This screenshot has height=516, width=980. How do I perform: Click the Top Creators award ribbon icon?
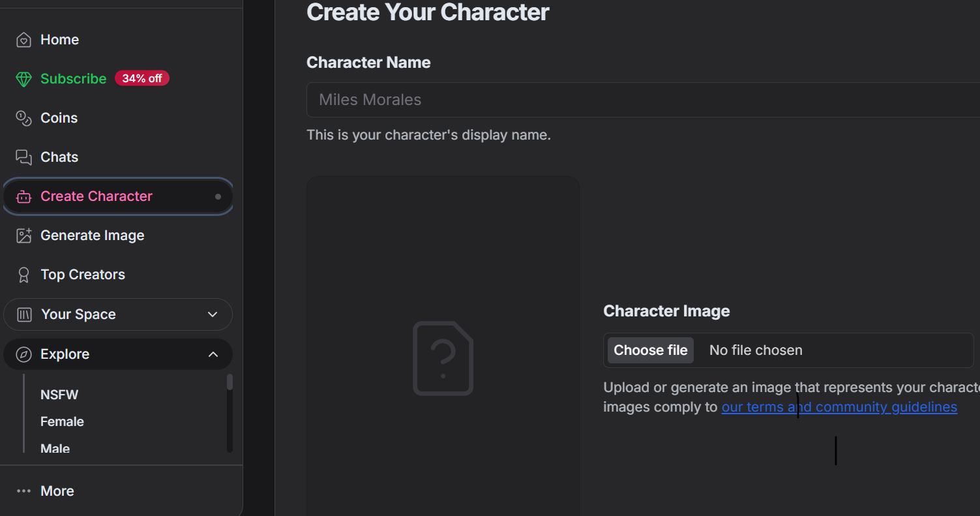coord(23,275)
